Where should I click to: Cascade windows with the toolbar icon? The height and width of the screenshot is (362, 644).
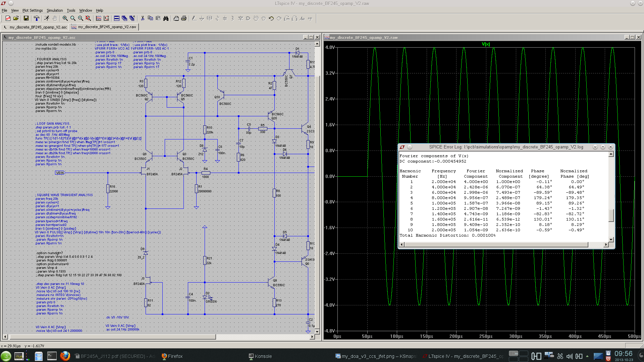coord(124,18)
